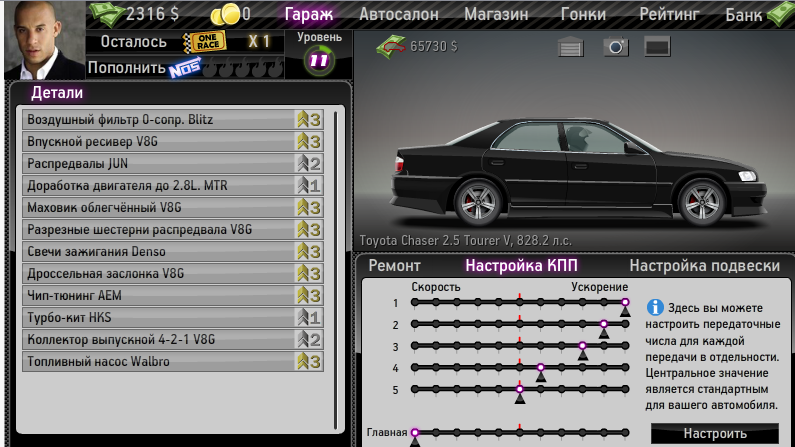This screenshot has width=795, height=447.
Task: Click the One Race badge icon
Action: (205, 42)
